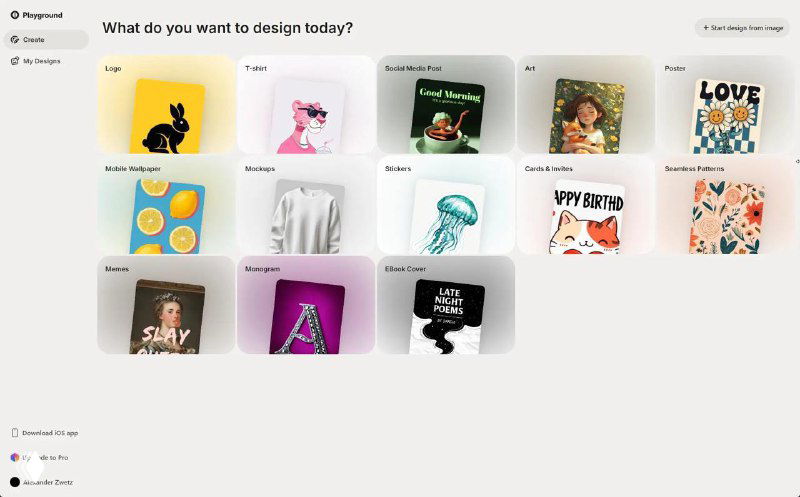Select the Mockups sweatshirt card
The image size is (800, 497).
(x=306, y=205)
